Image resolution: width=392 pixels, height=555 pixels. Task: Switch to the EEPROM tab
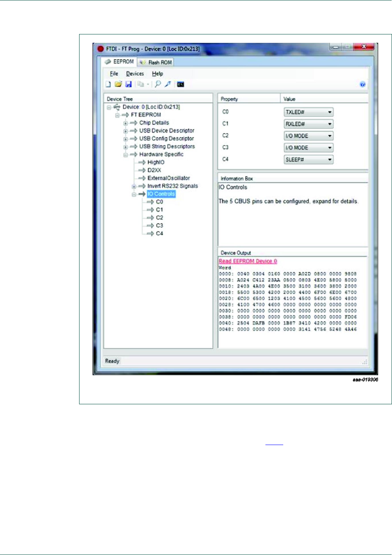pos(119,62)
